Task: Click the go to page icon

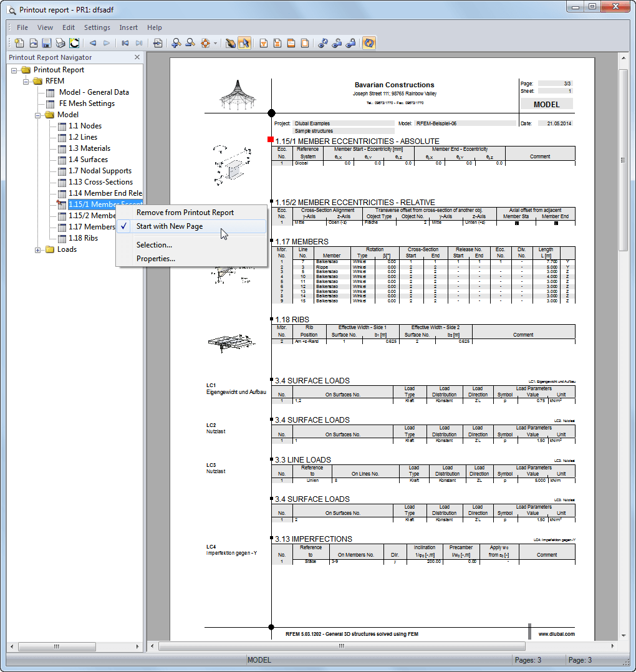Action: pos(158,43)
